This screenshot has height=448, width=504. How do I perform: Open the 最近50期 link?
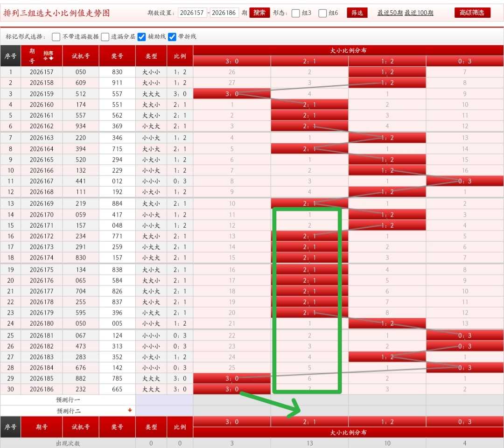coord(390,13)
